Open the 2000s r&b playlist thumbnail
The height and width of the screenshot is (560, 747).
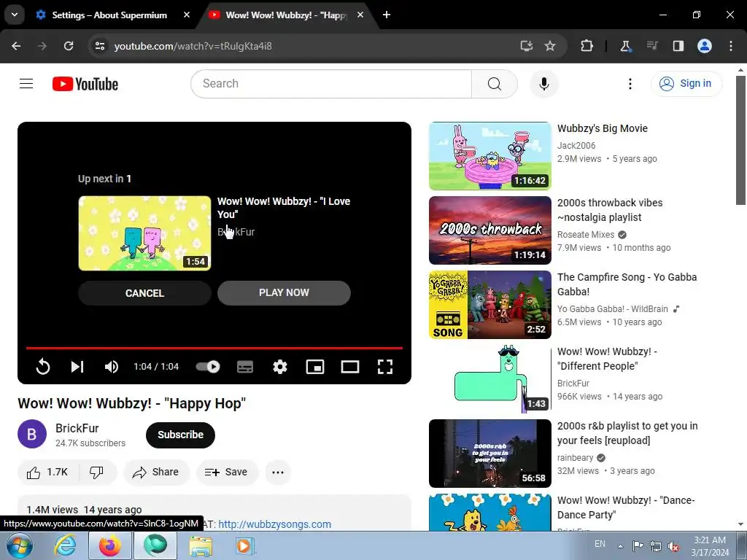click(x=489, y=454)
